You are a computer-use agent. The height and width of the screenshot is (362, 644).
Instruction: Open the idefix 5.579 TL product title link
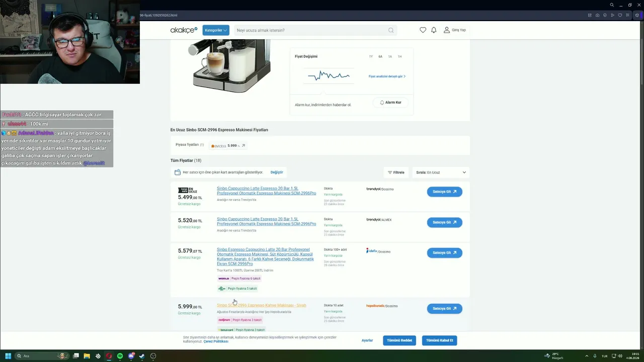tap(265, 256)
